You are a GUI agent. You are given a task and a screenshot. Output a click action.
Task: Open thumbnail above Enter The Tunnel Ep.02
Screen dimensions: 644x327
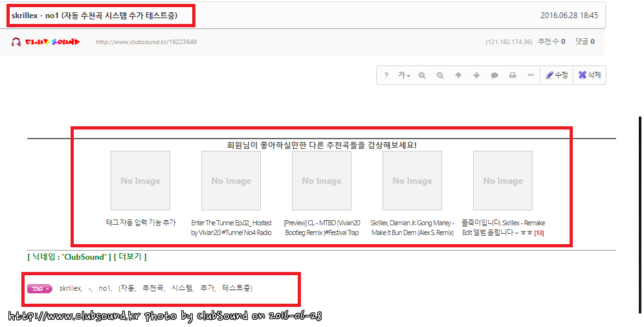[231, 181]
